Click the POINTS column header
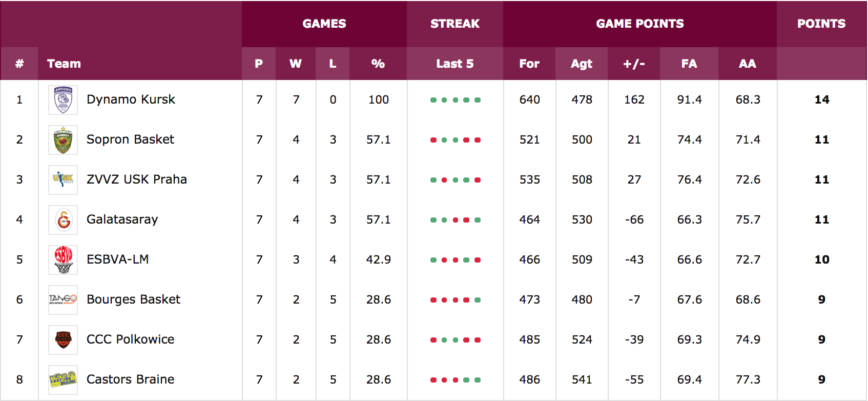The height and width of the screenshot is (401, 868). [821, 24]
